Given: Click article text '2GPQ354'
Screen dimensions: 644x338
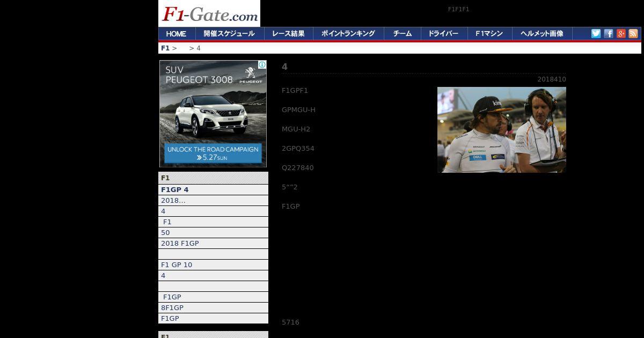Looking at the screenshot, I should coord(298,149).
